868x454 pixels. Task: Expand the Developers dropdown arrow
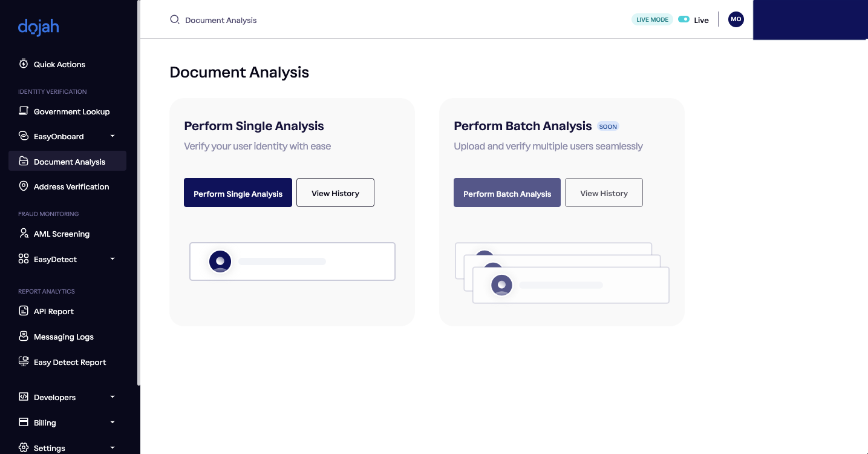[113, 397]
